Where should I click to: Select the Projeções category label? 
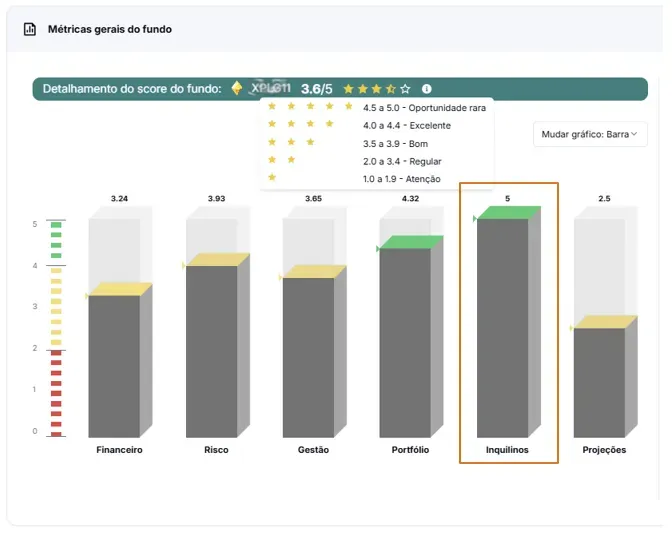click(604, 450)
